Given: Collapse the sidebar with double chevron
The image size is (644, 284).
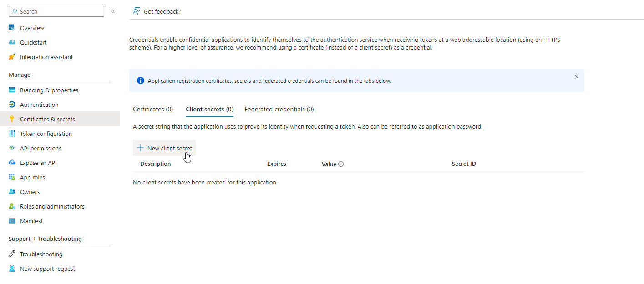Looking at the screenshot, I should [113, 11].
